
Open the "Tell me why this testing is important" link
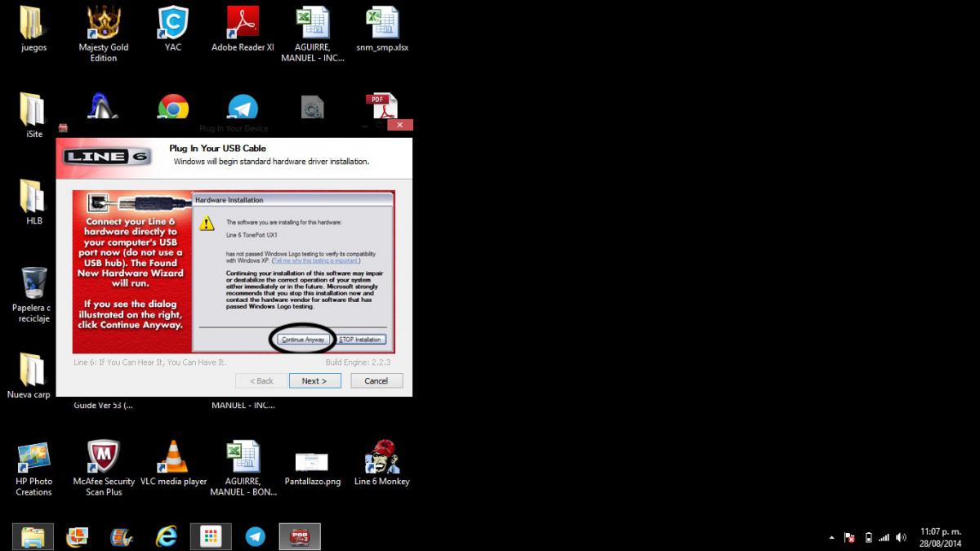pyautogui.click(x=318, y=260)
